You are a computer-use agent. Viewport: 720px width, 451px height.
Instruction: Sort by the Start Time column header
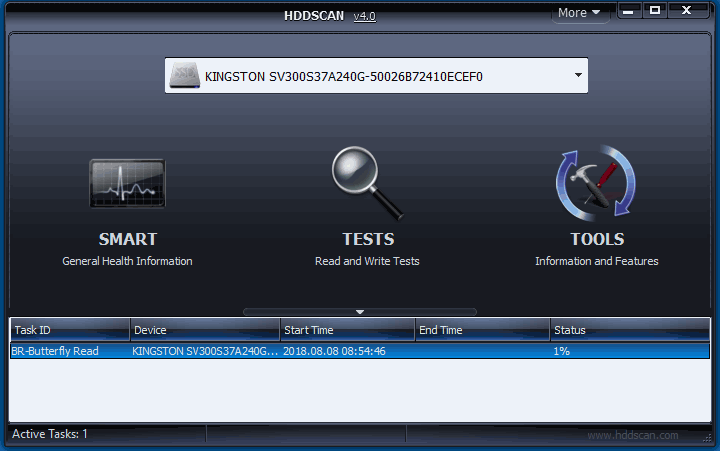click(347, 330)
